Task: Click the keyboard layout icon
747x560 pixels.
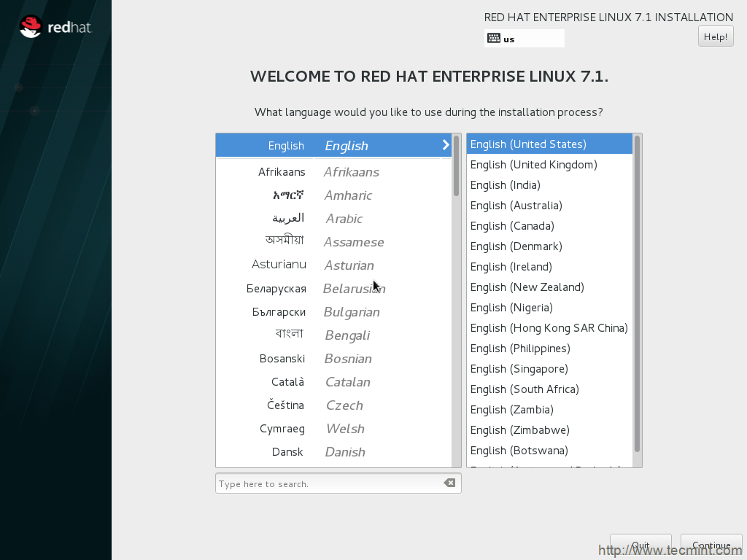Action: pos(494,38)
